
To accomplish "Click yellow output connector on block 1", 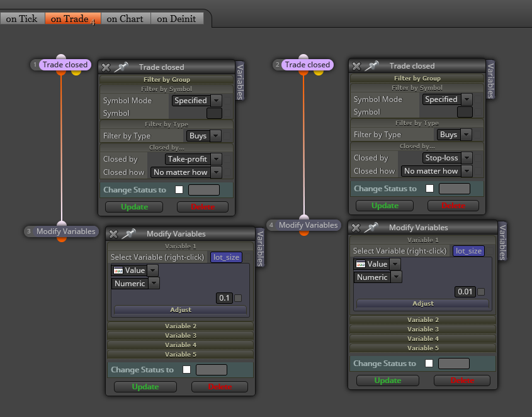I will click(x=76, y=72).
